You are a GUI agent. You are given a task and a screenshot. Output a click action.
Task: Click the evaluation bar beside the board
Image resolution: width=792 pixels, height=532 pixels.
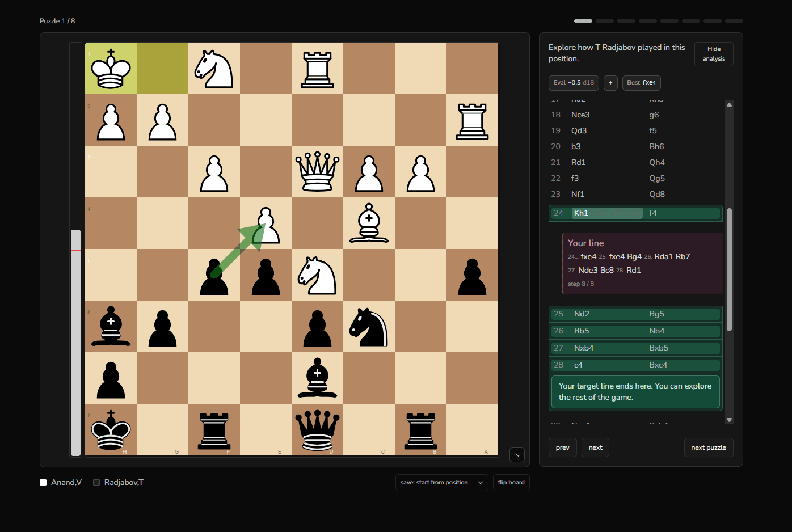[x=75, y=249]
